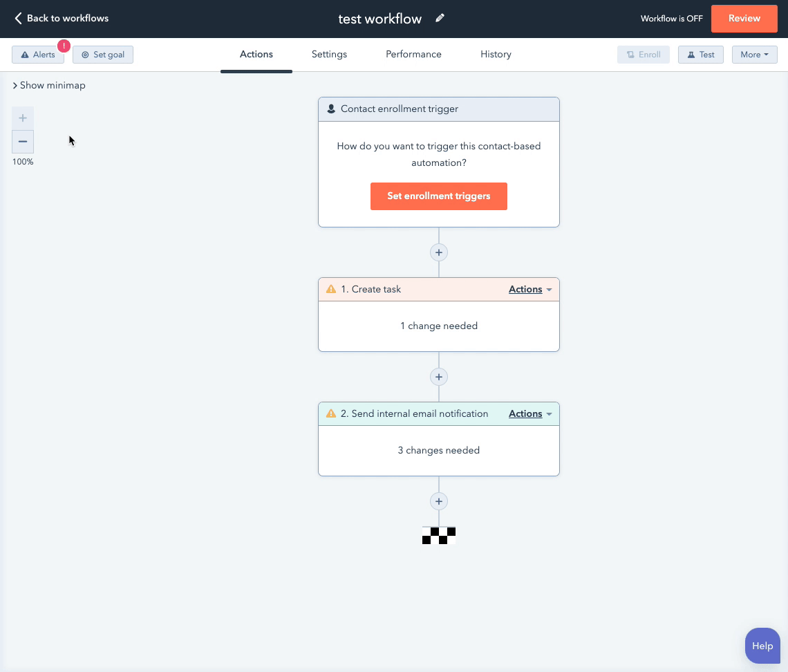
Task: Add action after Send internal email notification
Action: click(x=438, y=501)
